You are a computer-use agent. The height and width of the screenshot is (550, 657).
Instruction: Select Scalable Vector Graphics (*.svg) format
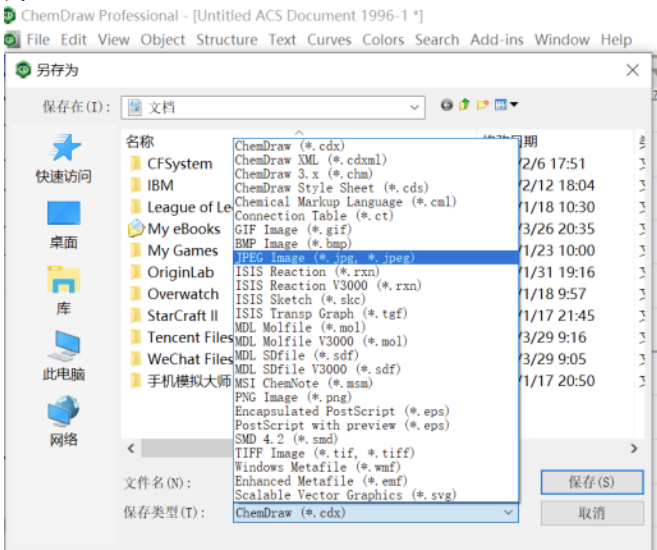click(x=375, y=495)
